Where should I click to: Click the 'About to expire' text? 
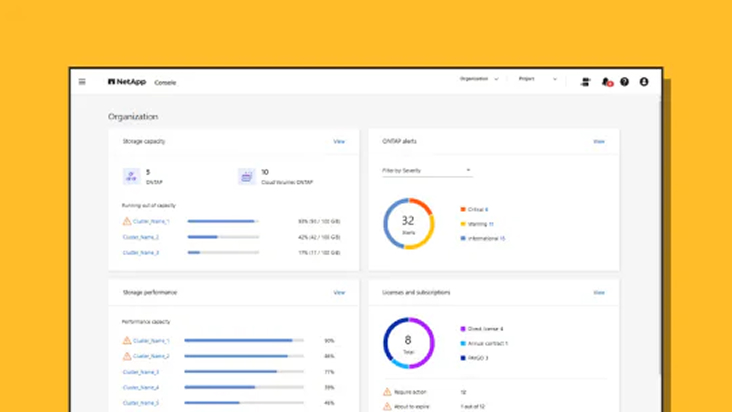coord(411,406)
